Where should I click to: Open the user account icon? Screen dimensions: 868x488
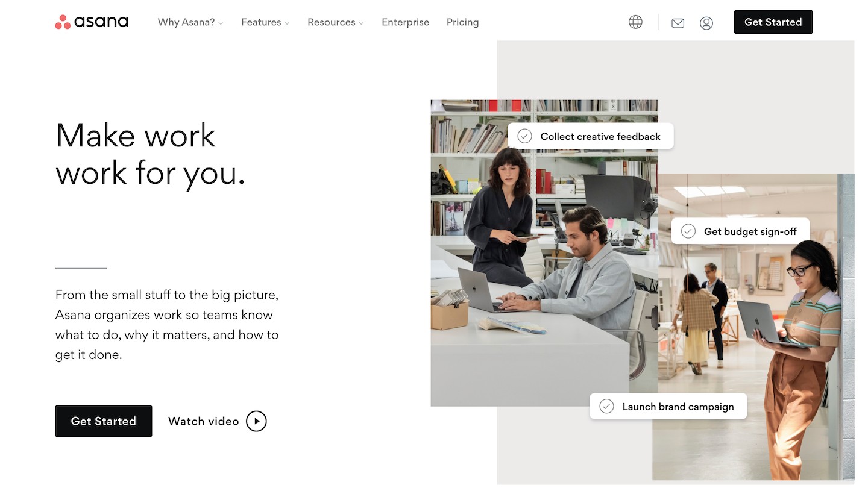706,23
